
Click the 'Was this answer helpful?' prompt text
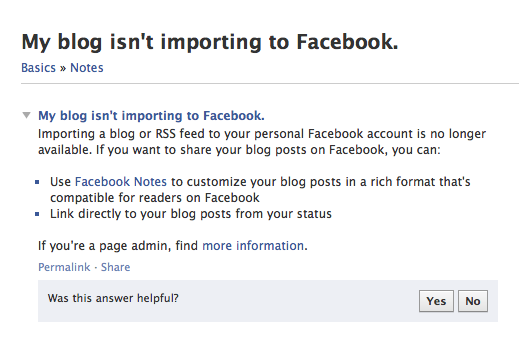tap(113, 298)
